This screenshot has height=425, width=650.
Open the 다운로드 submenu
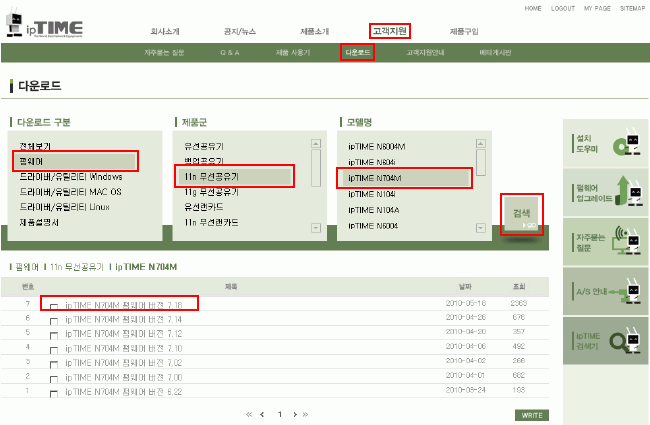357,53
